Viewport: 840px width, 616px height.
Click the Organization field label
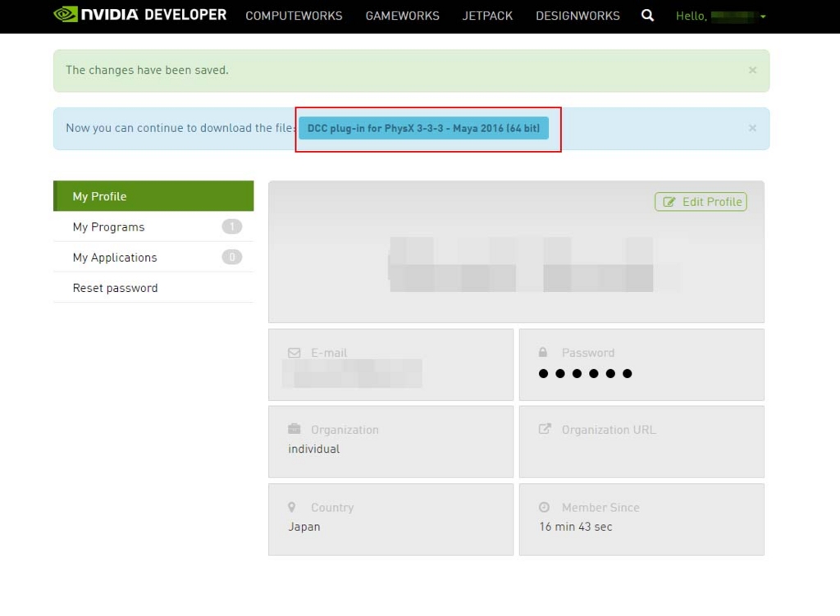pyautogui.click(x=345, y=430)
